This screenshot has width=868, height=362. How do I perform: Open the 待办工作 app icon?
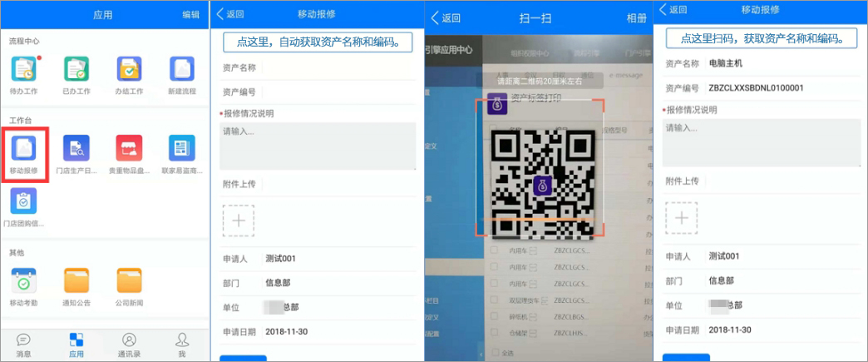[x=24, y=69]
